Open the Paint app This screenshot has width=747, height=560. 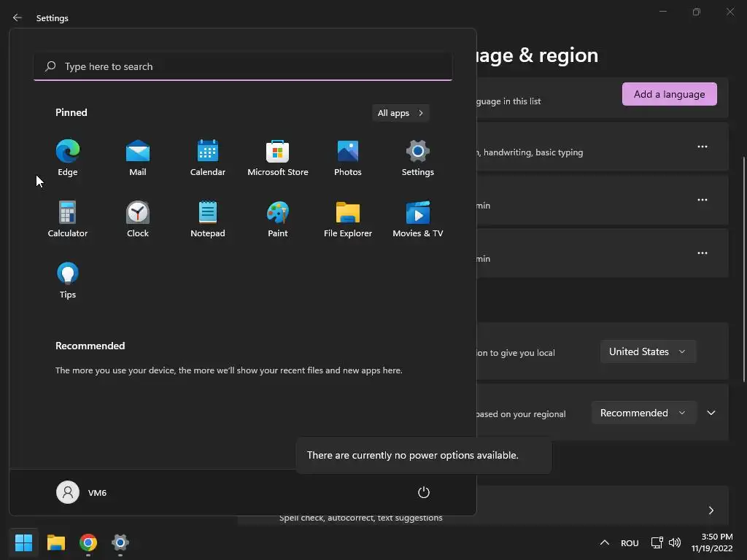(278, 219)
